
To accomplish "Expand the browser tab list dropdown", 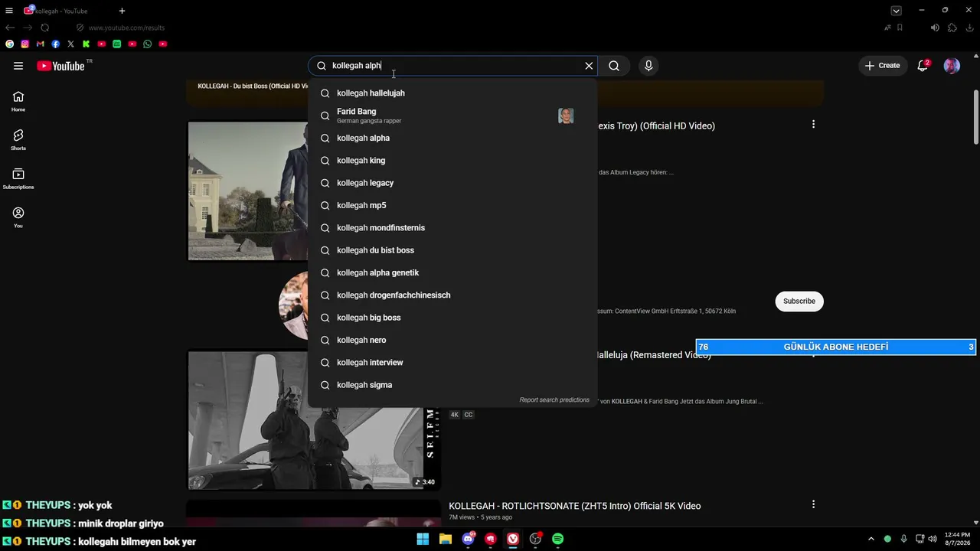I will 896,11.
